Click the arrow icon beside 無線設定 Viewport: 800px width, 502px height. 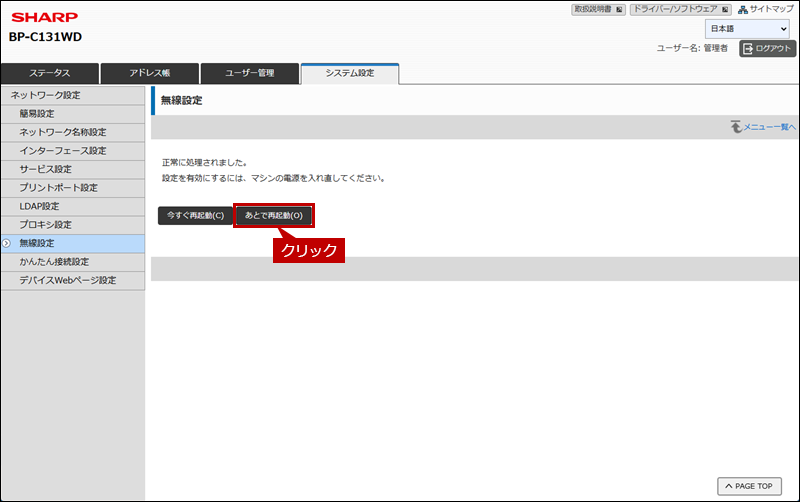[7, 243]
